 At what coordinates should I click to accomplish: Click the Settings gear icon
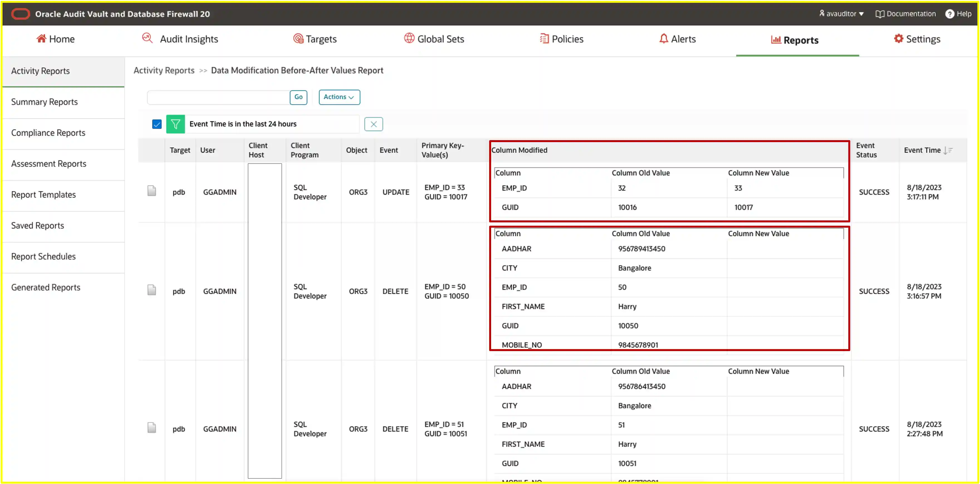point(899,38)
